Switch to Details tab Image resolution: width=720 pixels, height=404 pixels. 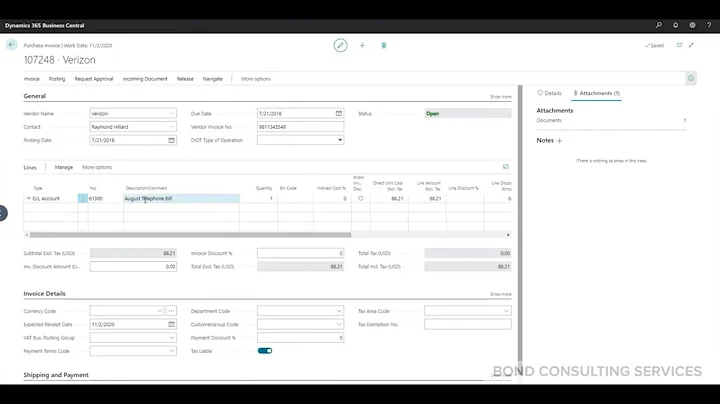(550, 93)
